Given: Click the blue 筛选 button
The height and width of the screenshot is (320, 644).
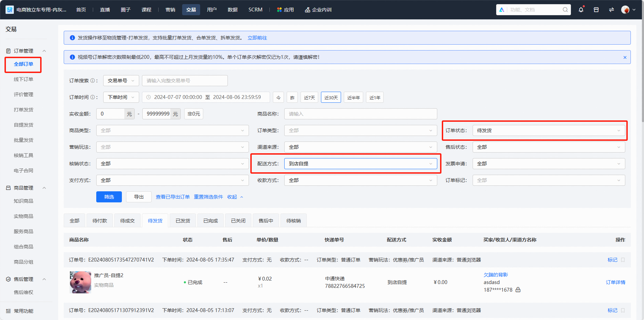Looking at the screenshot, I should click(109, 197).
